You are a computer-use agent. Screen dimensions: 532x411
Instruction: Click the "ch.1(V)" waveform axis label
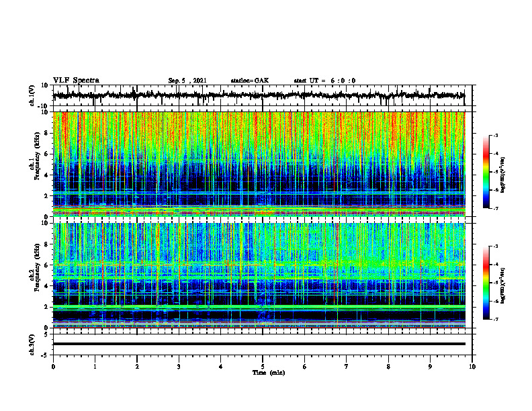[x=32, y=95]
